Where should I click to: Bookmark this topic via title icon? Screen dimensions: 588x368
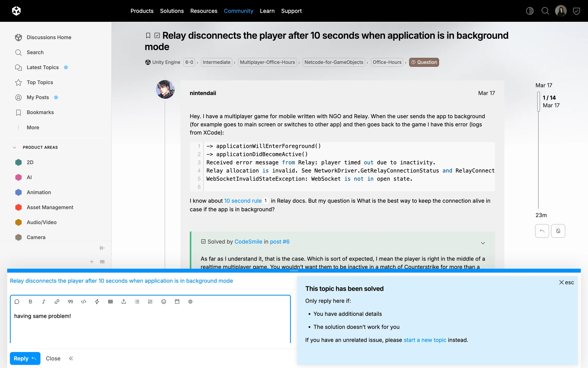pos(148,36)
